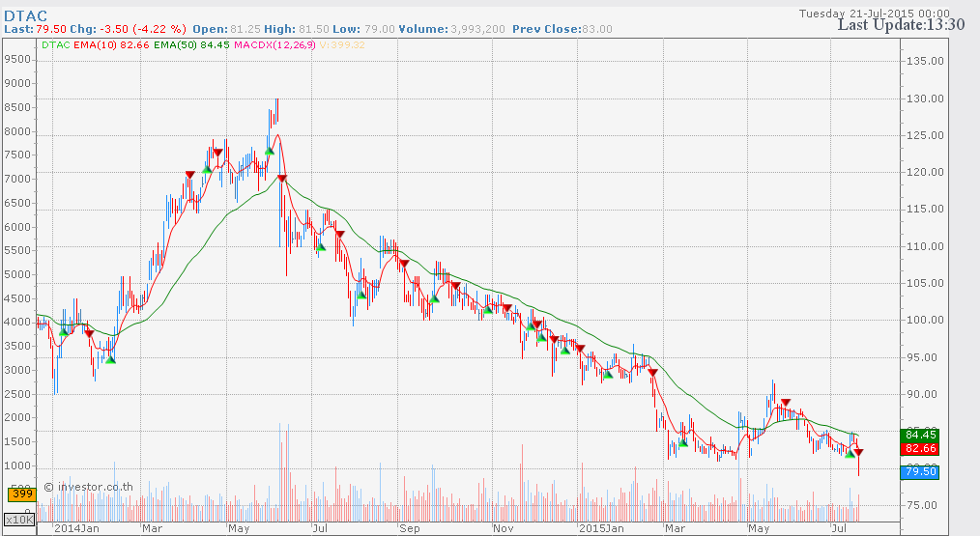Click the DTAC ticker title
The width and height of the screenshot is (980, 536).
pyautogui.click(x=26, y=15)
